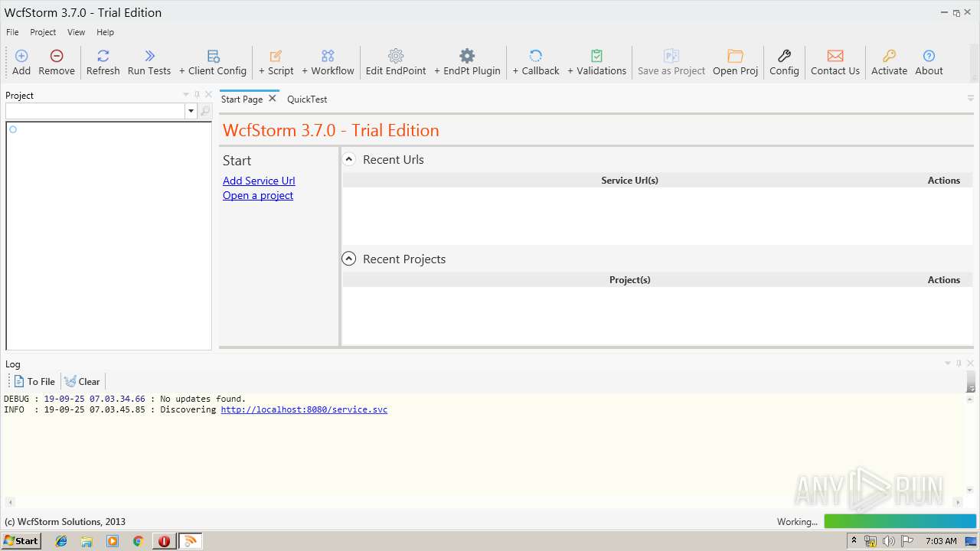980x551 pixels.
Task: Open Windows Explorer from the taskbar
Action: point(87,541)
